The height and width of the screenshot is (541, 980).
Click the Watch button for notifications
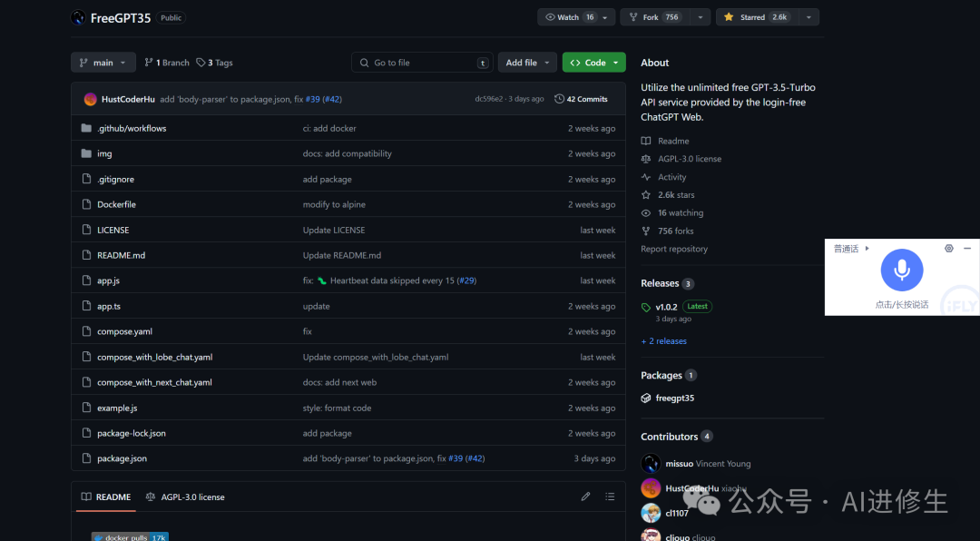tap(567, 17)
